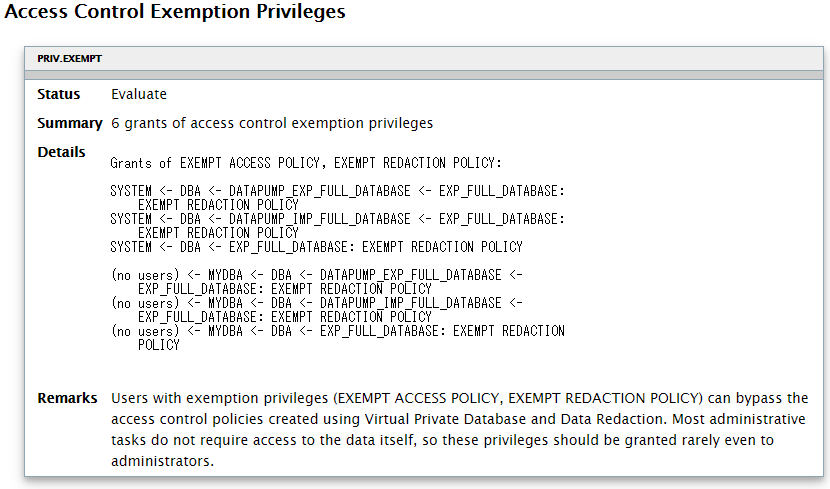Screen dimensions: 830x489
Task: Click the "Grants of EXEMPT ACCESS POLICY" line
Action: (x=306, y=162)
